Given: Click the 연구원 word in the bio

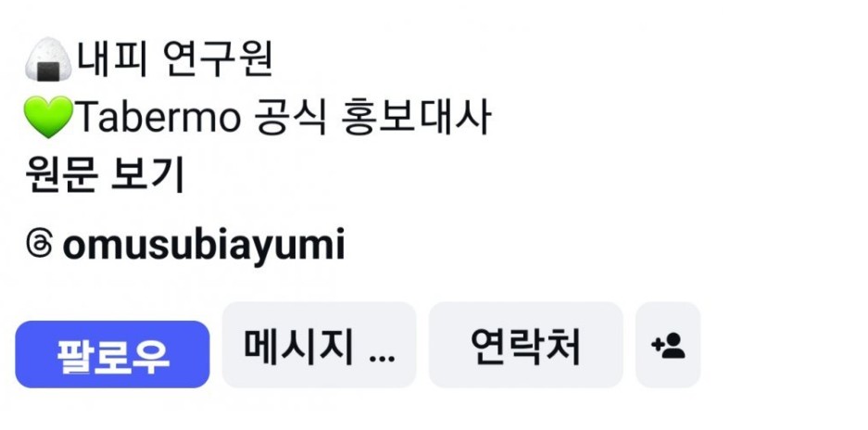Looking at the screenshot, I should 219,59.
